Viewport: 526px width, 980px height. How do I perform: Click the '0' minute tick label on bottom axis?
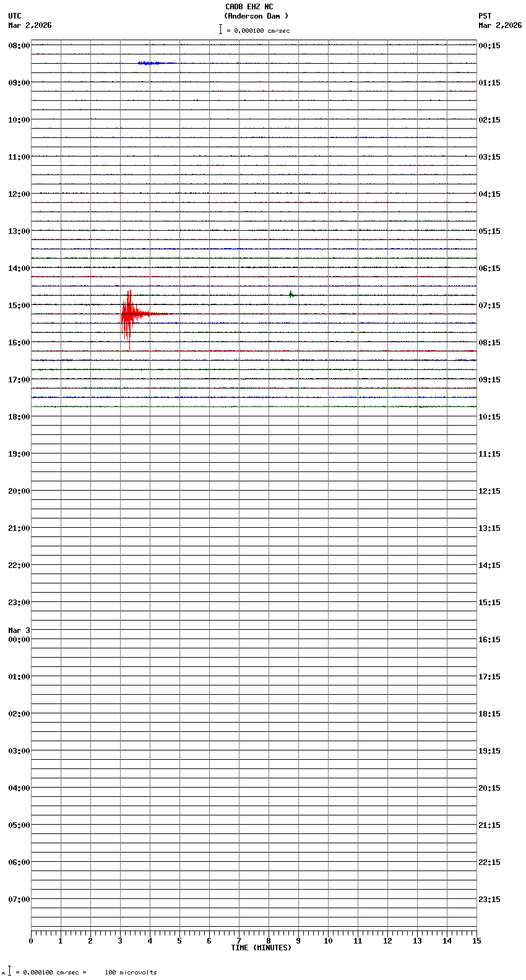point(31,941)
